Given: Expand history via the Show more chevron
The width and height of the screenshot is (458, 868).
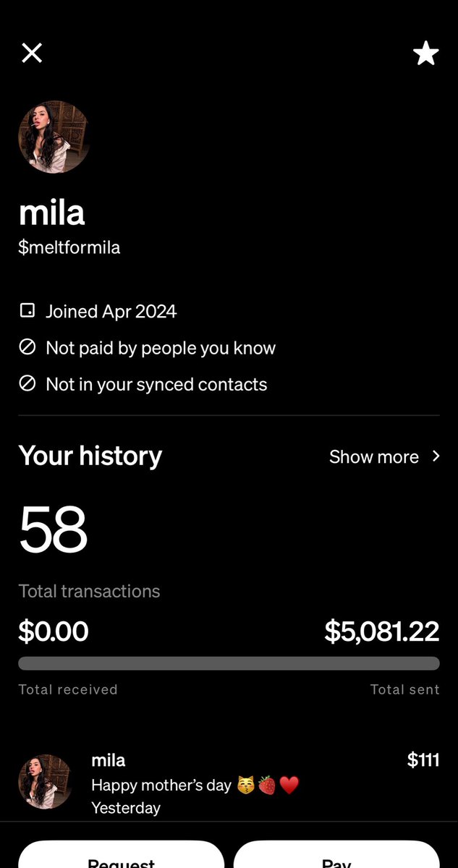Looking at the screenshot, I should (436, 456).
